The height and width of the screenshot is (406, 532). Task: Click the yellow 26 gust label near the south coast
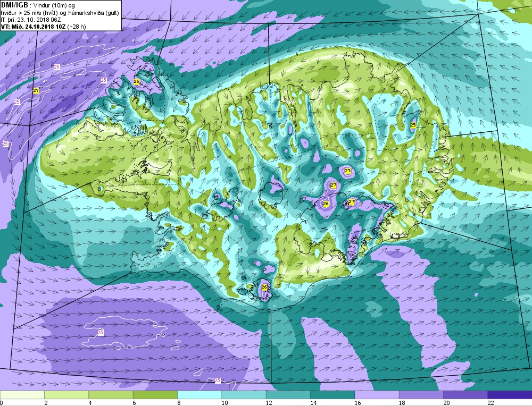tap(264, 287)
